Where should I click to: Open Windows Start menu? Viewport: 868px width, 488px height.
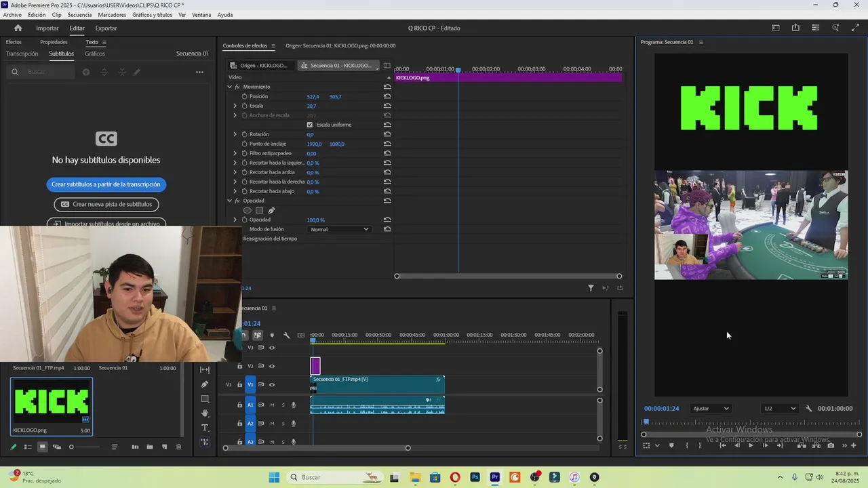(274, 477)
